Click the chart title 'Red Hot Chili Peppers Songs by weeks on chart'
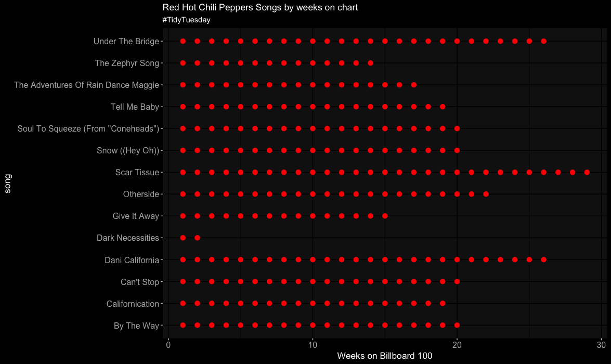The image size is (611, 364). [260, 7]
